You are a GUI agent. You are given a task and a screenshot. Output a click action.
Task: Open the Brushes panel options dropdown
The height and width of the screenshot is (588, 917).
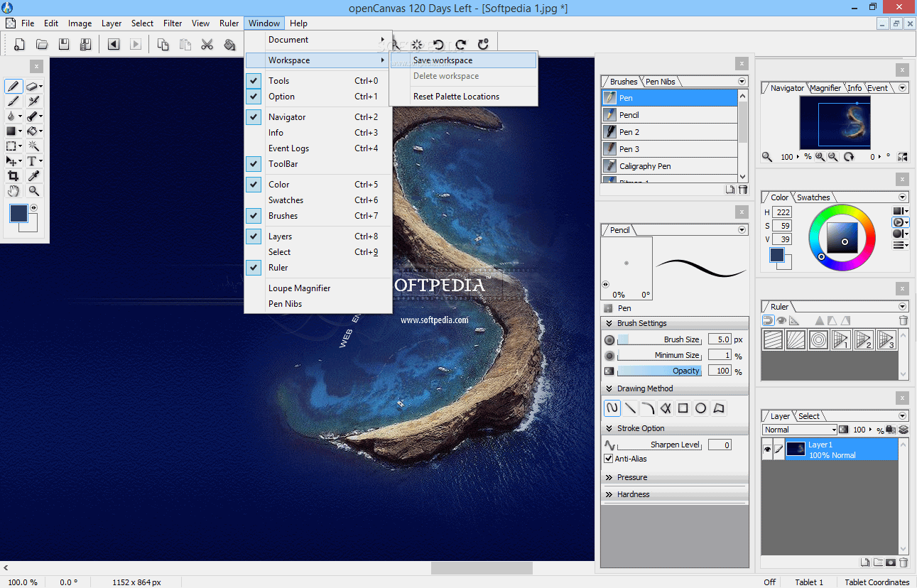point(742,82)
